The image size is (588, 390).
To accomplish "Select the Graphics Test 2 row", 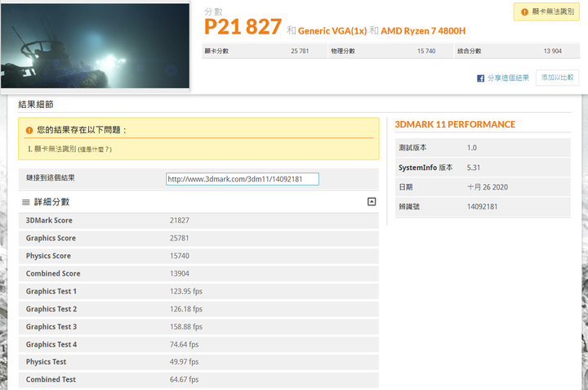I will pyautogui.click(x=198, y=309).
